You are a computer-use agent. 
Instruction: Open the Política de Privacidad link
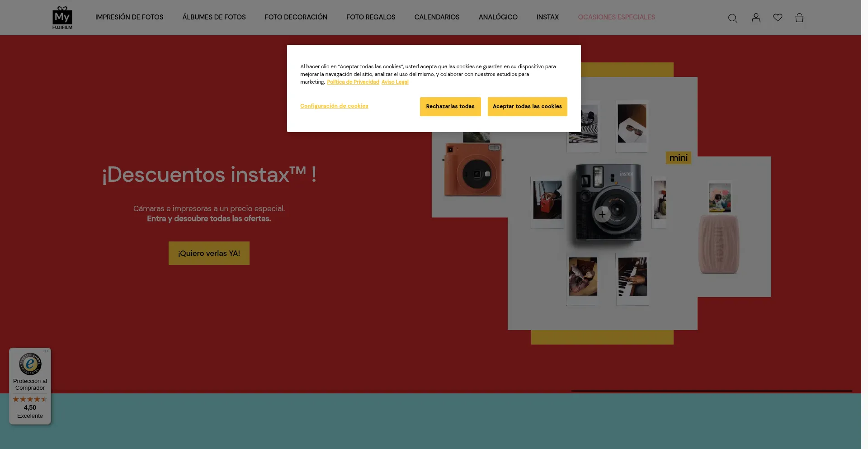[353, 82]
